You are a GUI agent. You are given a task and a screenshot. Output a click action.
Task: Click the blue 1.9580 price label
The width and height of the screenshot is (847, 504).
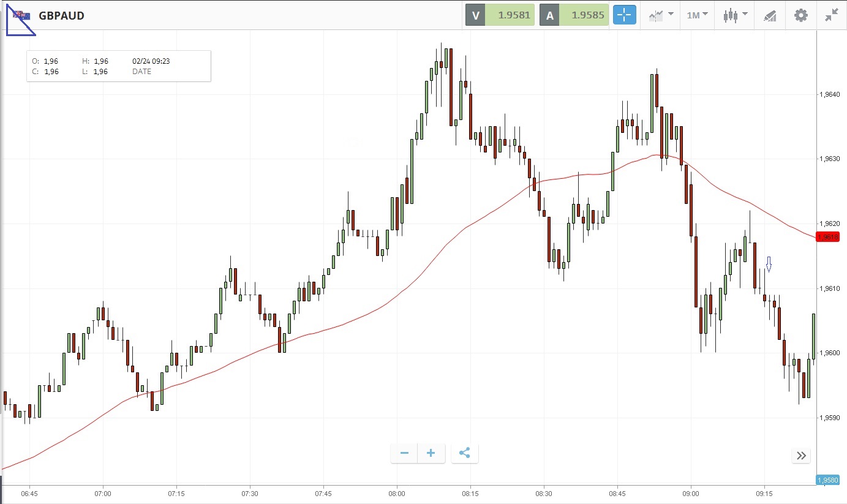(831, 480)
